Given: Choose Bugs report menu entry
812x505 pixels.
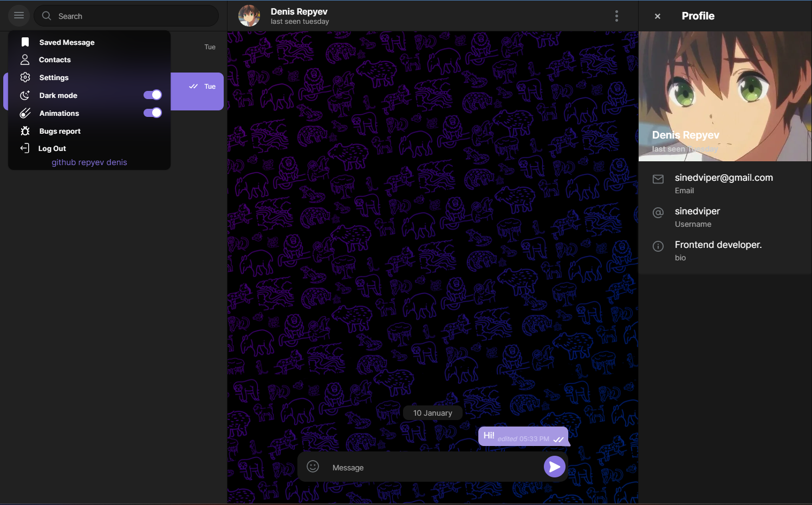Looking at the screenshot, I should coord(60,131).
